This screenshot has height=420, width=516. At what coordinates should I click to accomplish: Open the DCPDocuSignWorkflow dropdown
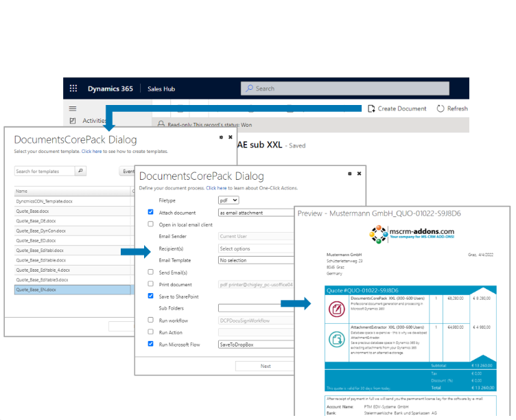pyautogui.click(x=256, y=320)
